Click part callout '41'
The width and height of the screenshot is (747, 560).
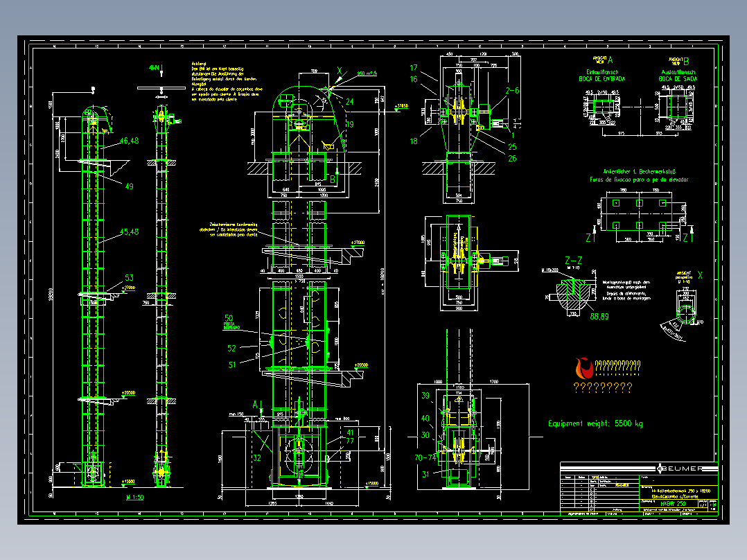350,432
